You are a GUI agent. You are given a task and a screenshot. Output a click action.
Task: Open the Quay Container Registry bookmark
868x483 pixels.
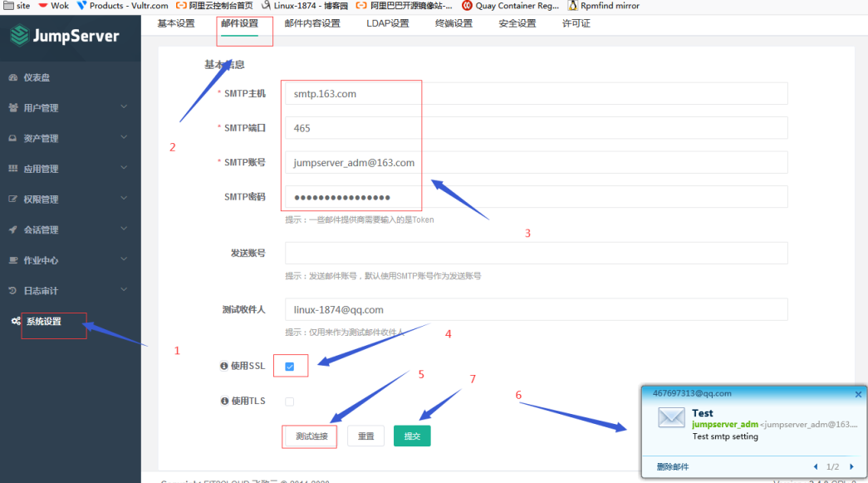(510, 6)
